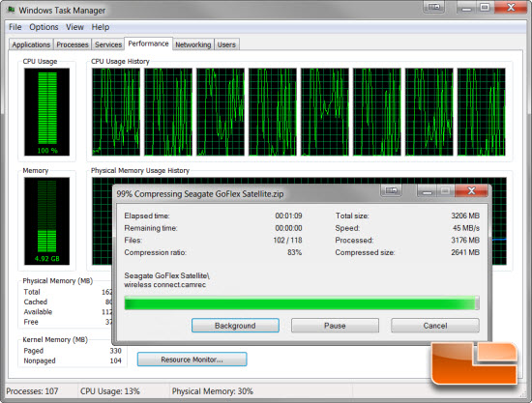Send compression to Background
This screenshot has height=403, width=532.
tap(235, 326)
